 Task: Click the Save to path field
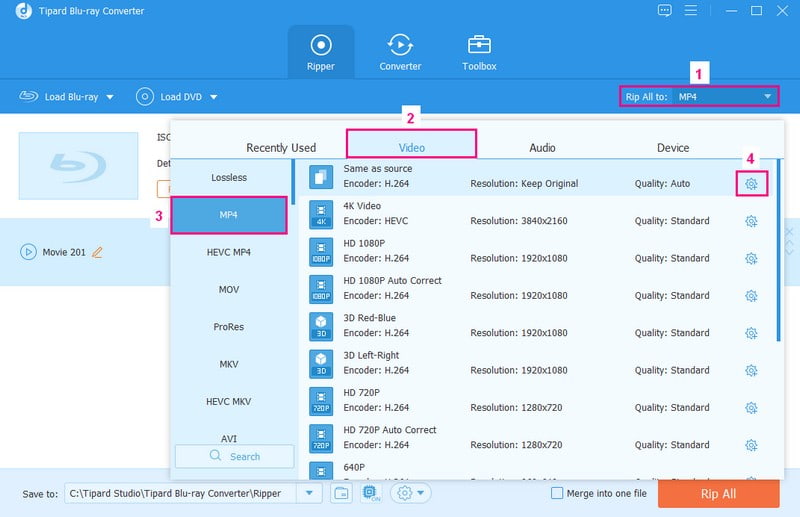180,494
